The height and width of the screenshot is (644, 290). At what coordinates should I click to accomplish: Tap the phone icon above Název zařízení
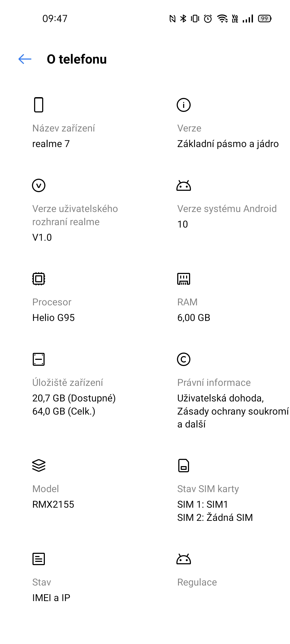39,105
